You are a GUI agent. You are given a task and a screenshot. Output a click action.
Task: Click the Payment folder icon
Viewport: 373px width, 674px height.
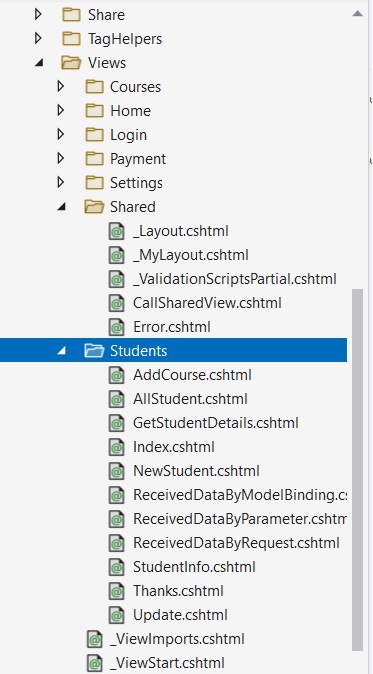pyautogui.click(x=95, y=159)
